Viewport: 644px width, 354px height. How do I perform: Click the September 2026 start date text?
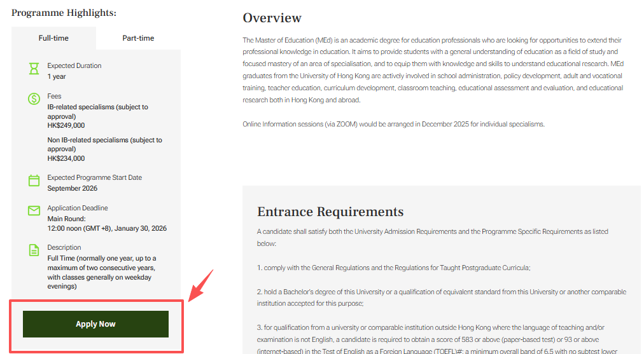click(73, 188)
